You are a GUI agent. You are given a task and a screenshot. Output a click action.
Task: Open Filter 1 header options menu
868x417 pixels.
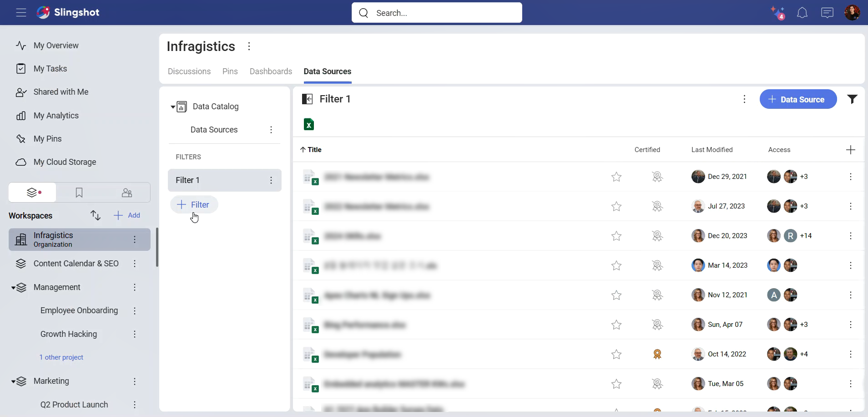[744, 99]
